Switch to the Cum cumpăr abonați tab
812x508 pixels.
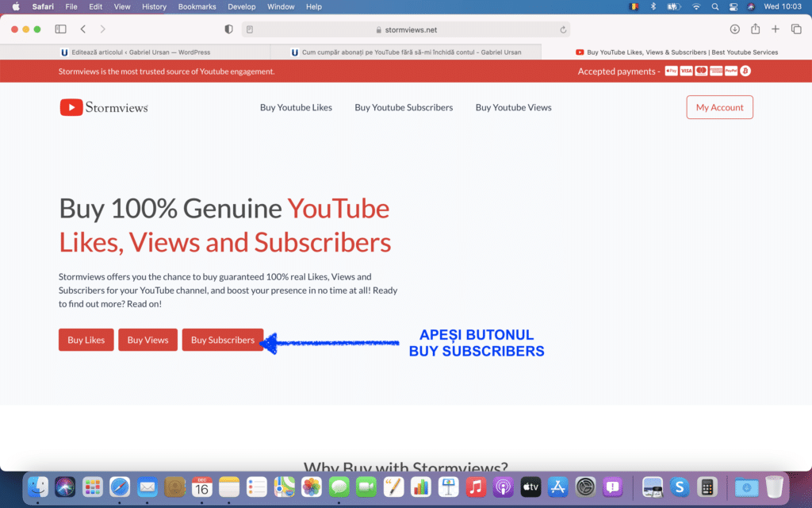click(406, 52)
